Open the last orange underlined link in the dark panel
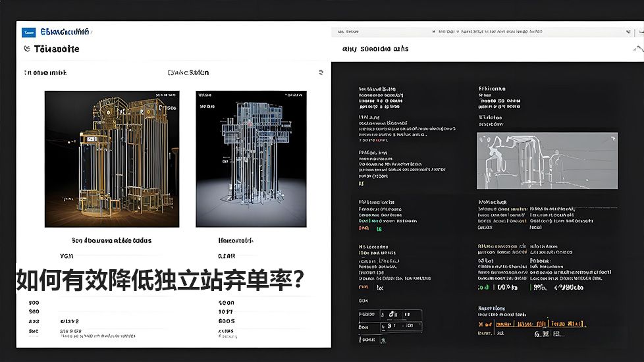This screenshot has height=362, width=644. click(x=567, y=324)
